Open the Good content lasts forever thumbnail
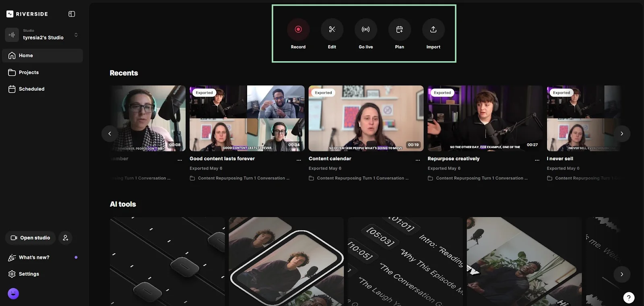 tap(247, 118)
